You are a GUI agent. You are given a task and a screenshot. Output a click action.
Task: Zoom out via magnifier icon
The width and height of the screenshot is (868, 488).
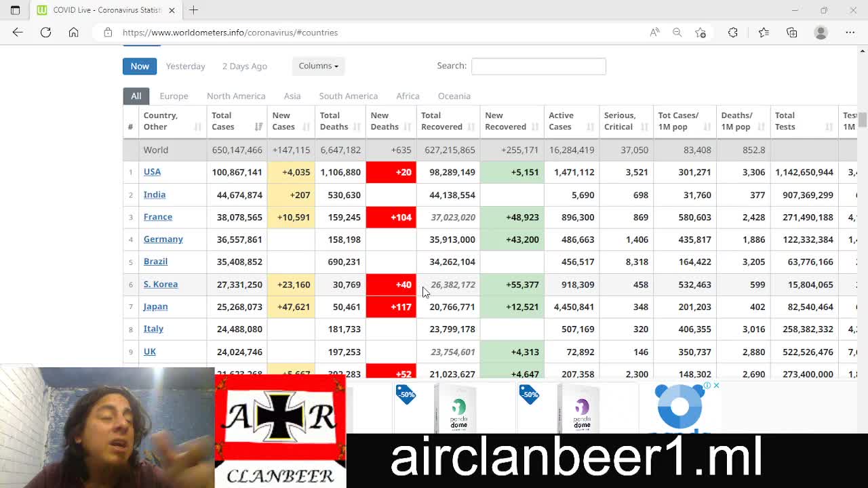point(677,33)
